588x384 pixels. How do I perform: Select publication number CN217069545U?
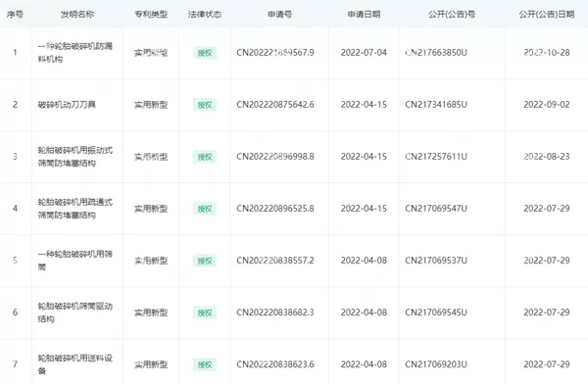pyautogui.click(x=436, y=312)
